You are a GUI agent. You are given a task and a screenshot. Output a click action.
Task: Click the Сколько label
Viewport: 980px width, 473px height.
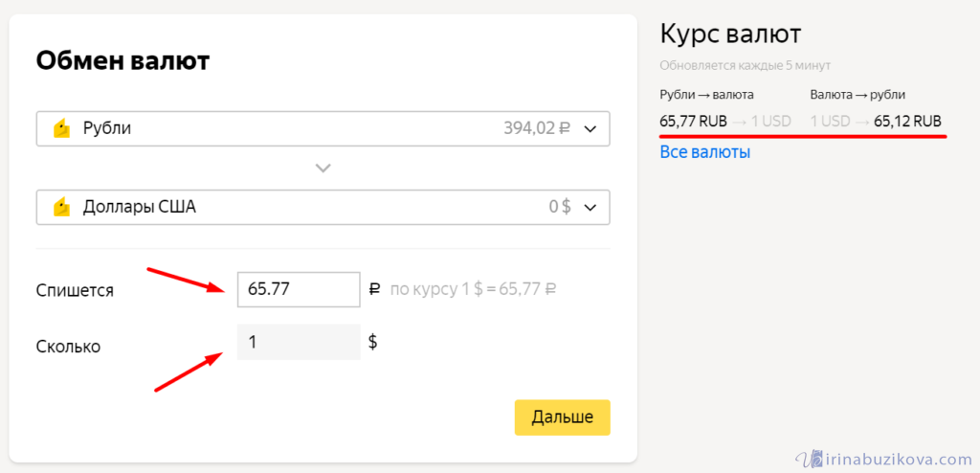click(68, 346)
